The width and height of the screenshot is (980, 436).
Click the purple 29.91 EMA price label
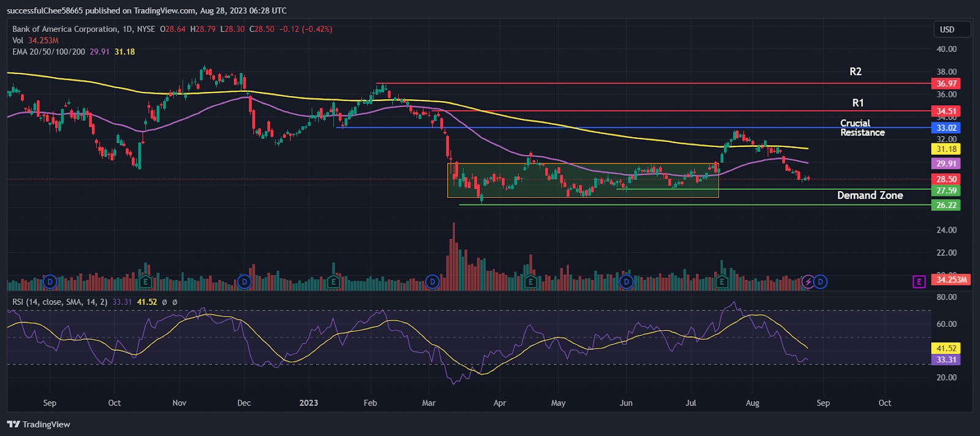(946, 163)
